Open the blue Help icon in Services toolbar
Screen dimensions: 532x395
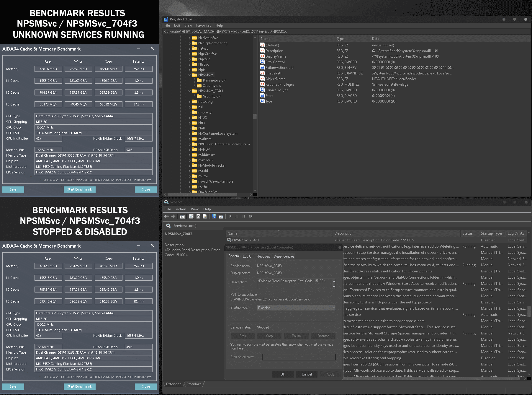tap(214, 217)
